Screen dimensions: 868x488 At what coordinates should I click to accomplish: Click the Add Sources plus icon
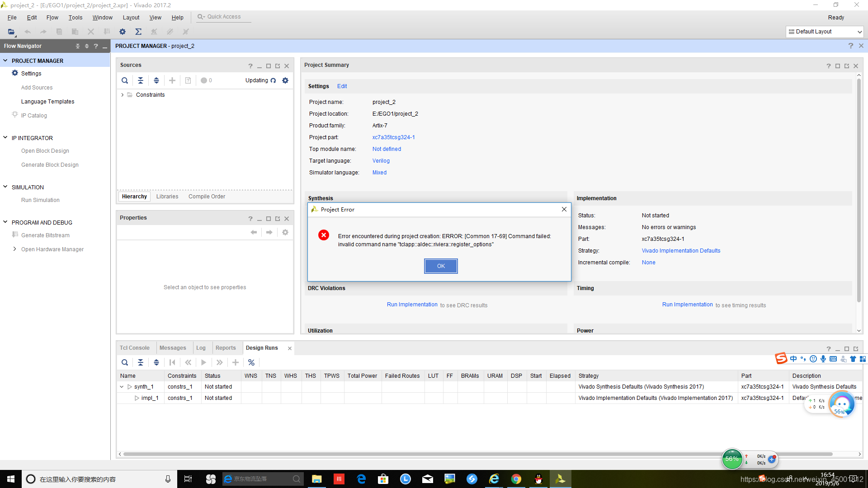[x=172, y=80]
